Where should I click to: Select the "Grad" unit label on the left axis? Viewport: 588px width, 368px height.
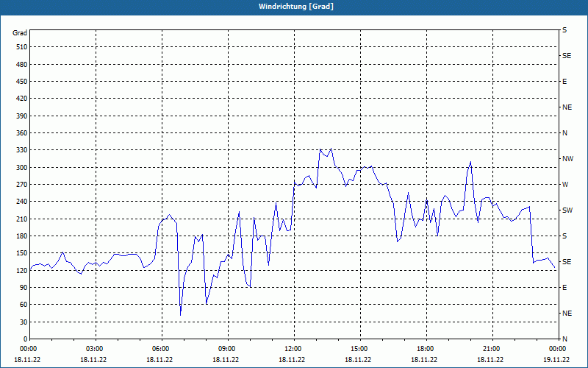[20, 33]
